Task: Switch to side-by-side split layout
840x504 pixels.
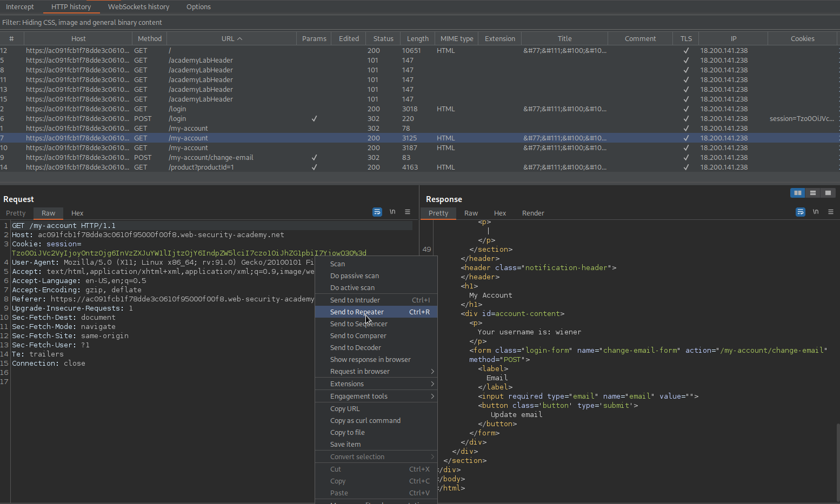Action: point(798,193)
